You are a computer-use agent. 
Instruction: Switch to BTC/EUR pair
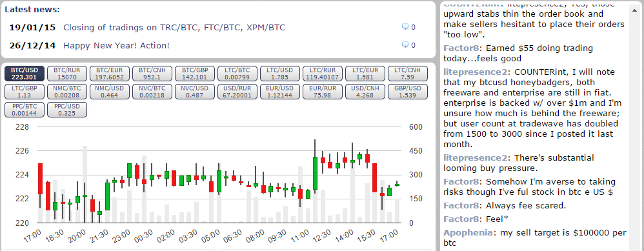pos(109,74)
